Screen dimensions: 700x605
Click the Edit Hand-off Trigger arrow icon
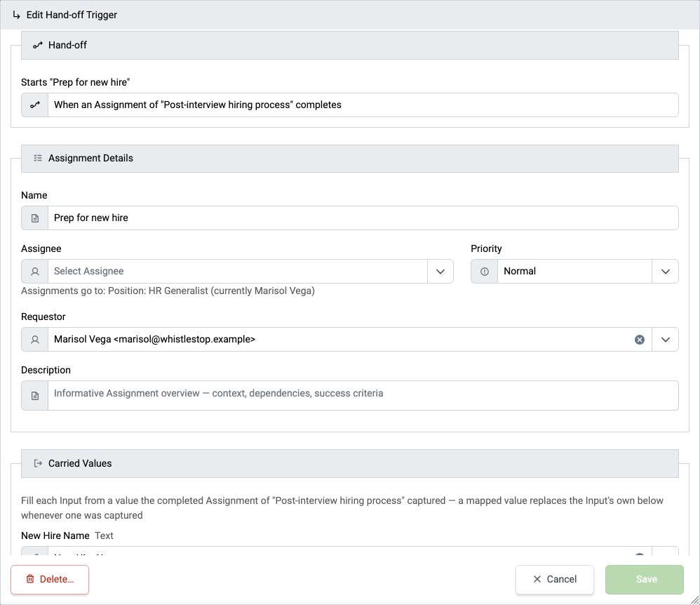17,15
